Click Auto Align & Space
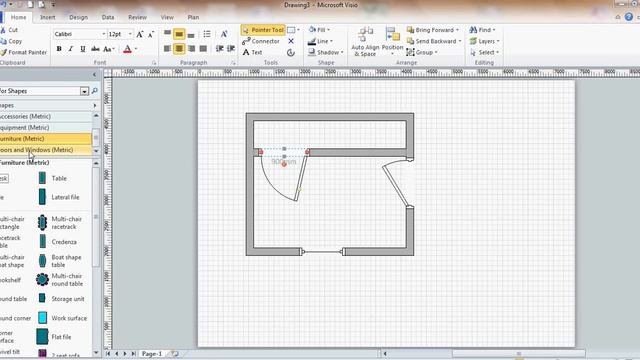640x360 pixels. [365, 42]
